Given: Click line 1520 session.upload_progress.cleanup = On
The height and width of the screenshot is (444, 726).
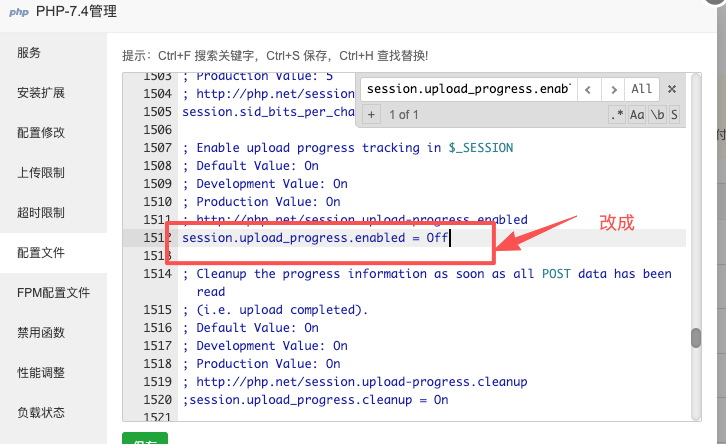Looking at the screenshot, I should (315, 400).
